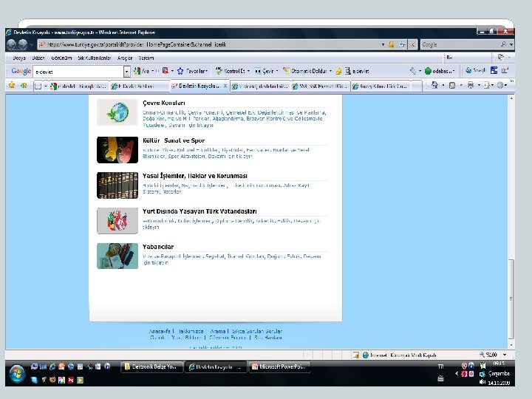Open the Kültür Sanat ve Spor heading

click(x=174, y=140)
